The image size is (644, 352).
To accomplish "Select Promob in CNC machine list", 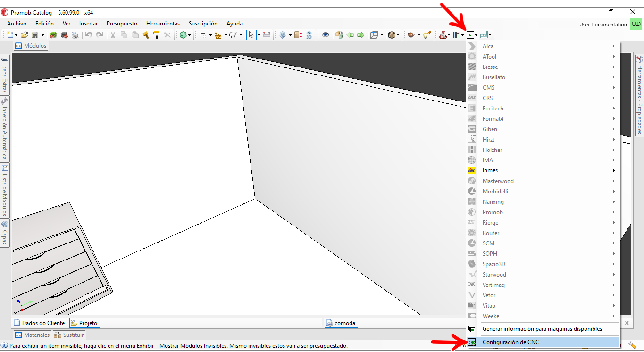I will click(x=543, y=212).
